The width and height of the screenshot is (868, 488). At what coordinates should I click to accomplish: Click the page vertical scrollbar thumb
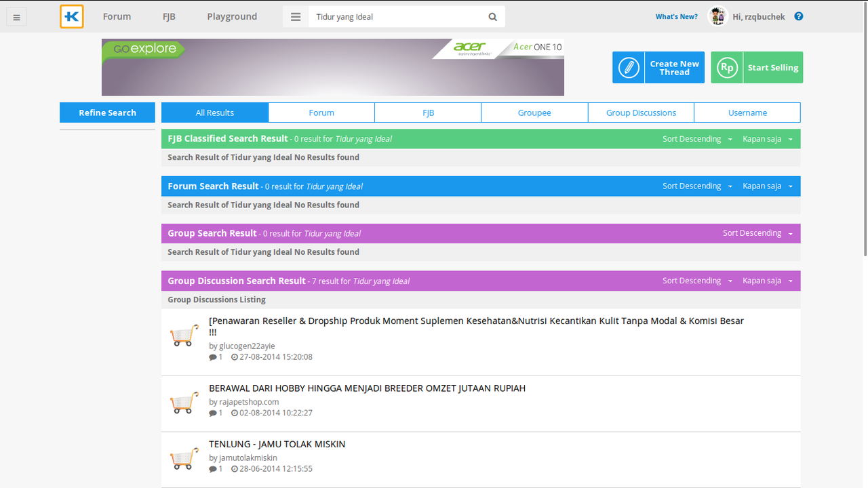(x=865, y=129)
